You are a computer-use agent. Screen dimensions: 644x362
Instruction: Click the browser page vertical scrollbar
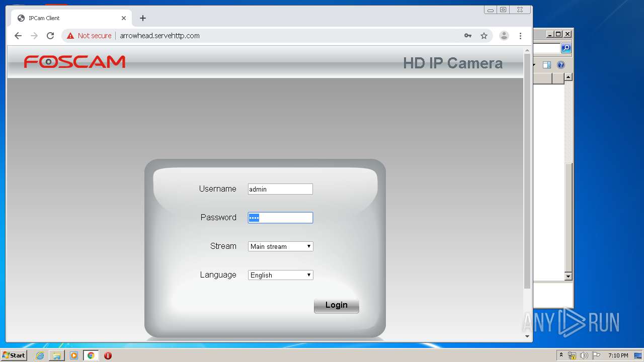527,171
